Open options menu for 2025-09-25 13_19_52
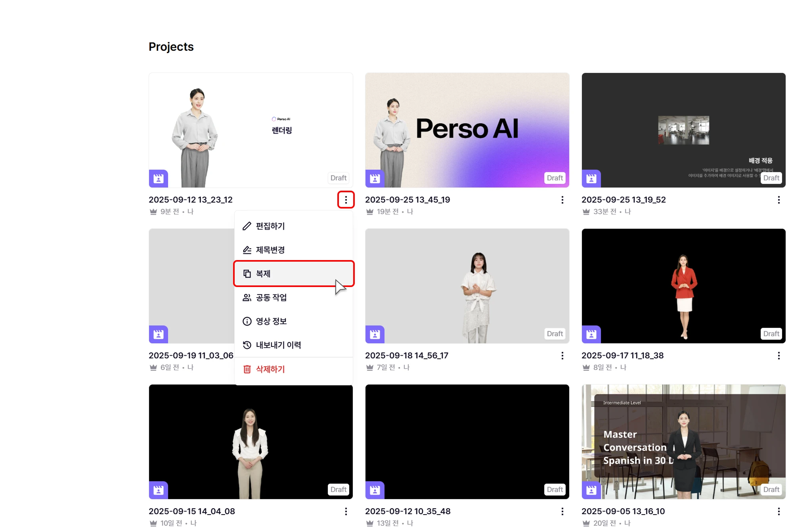 coord(779,200)
